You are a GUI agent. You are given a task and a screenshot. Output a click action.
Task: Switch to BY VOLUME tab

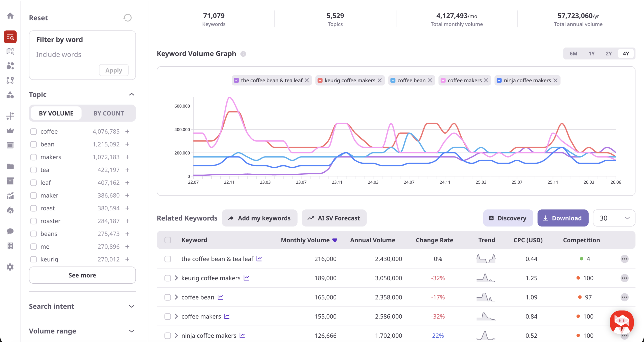[56, 113]
